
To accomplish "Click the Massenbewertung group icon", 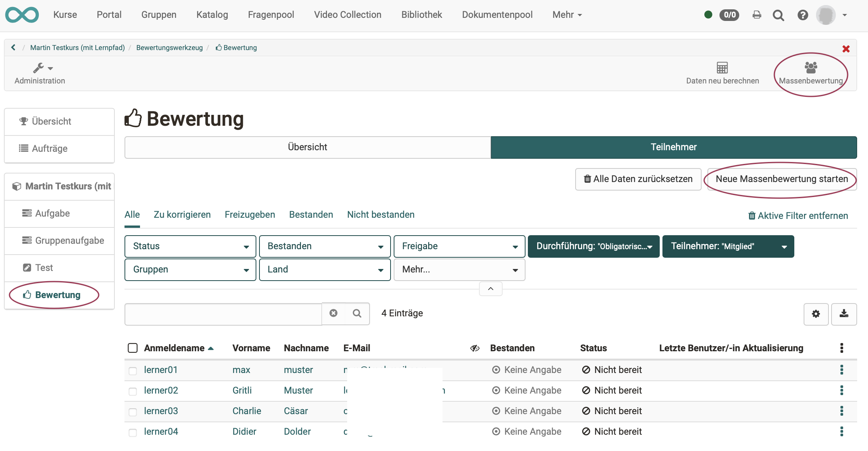I will pyautogui.click(x=811, y=68).
